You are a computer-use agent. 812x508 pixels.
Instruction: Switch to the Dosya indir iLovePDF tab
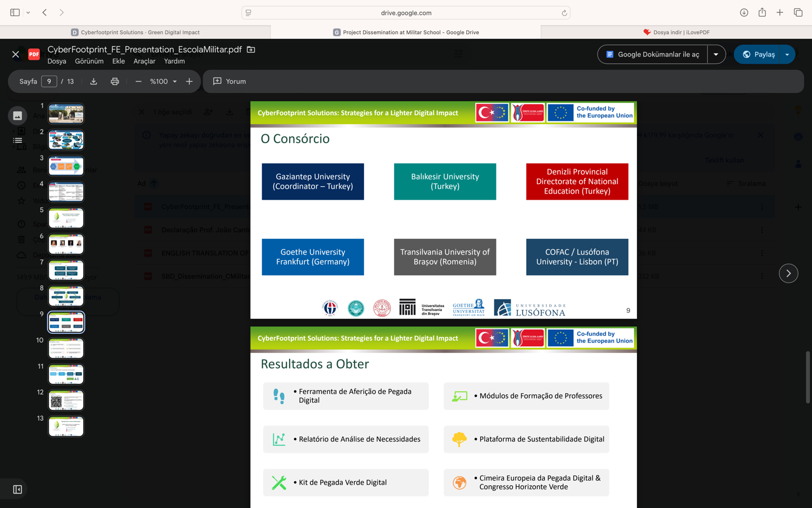click(x=676, y=32)
